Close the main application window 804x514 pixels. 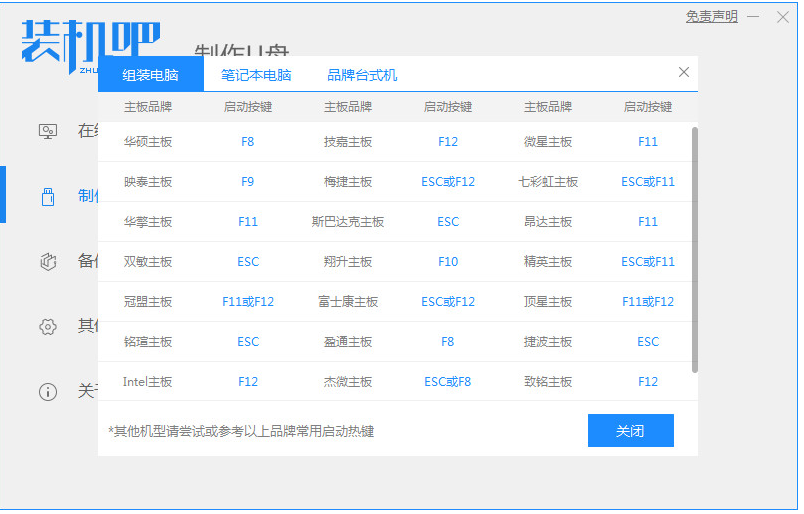[782, 17]
